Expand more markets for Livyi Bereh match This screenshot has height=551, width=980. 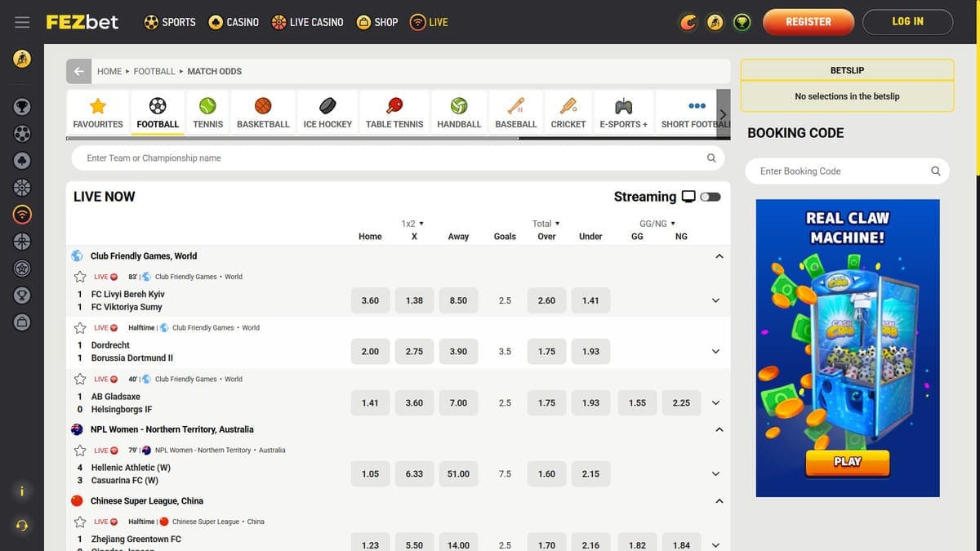[x=716, y=300]
